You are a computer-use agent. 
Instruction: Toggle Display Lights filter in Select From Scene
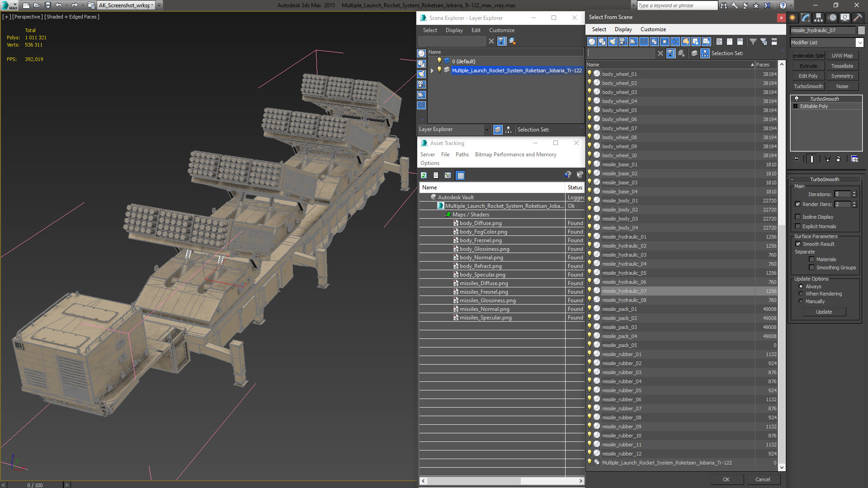613,42
